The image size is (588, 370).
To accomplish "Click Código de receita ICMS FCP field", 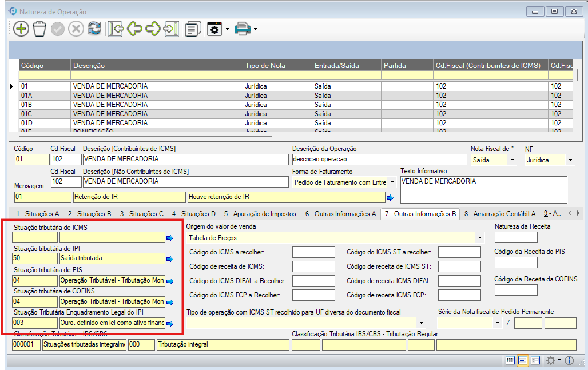I will pyautogui.click(x=459, y=295).
